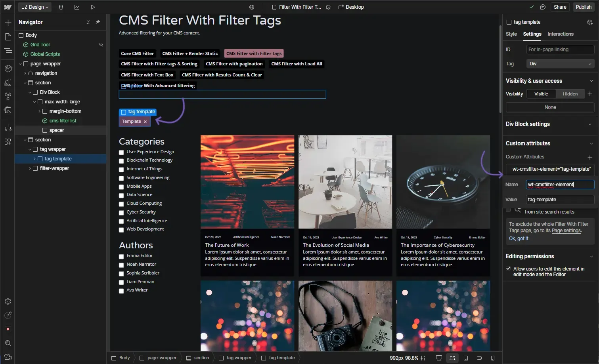Check the Emma Editor author
The image size is (599, 364).
point(122,256)
